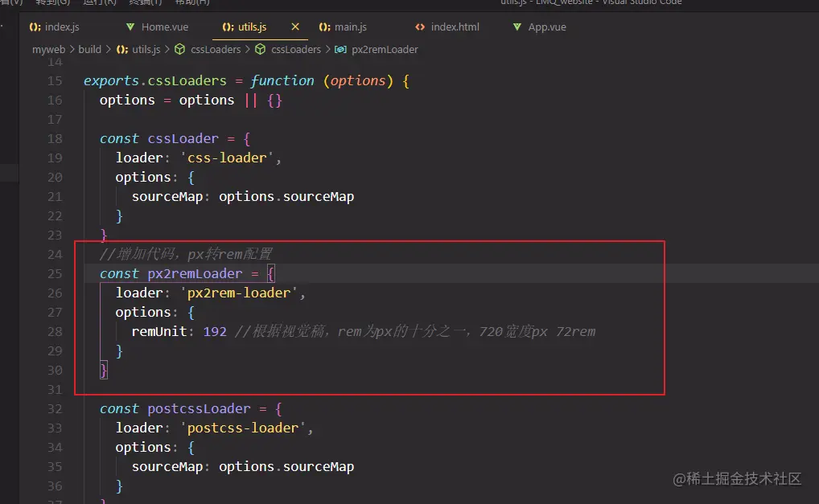Click the value 192 on line 28
The height and width of the screenshot is (504, 819).
click(x=215, y=332)
